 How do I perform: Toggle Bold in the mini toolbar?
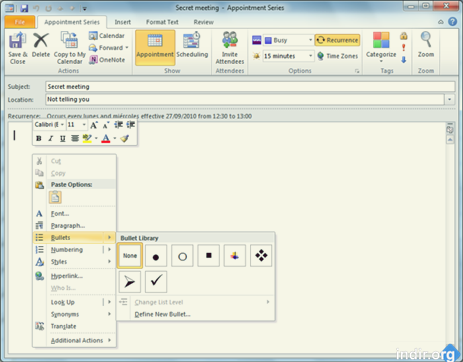(x=39, y=138)
